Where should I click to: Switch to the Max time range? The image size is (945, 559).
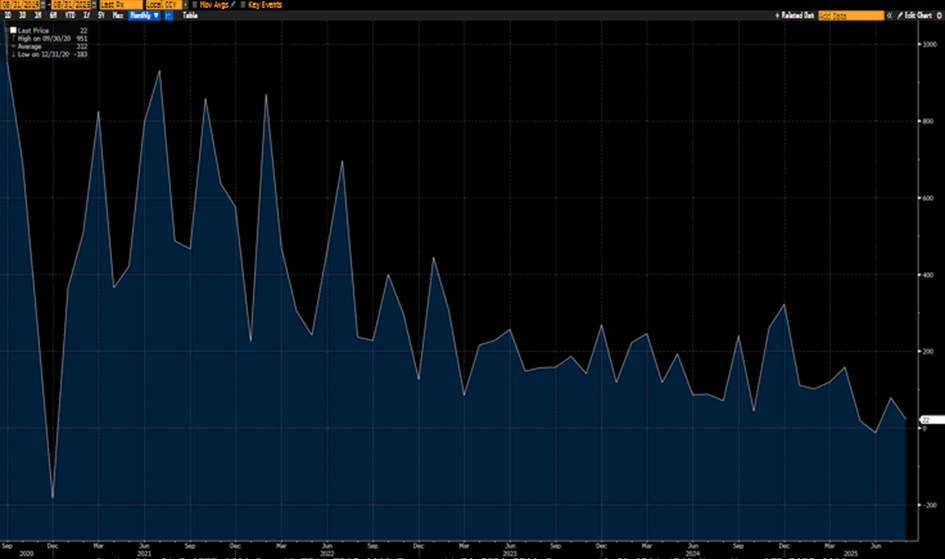click(x=118, y=16)
